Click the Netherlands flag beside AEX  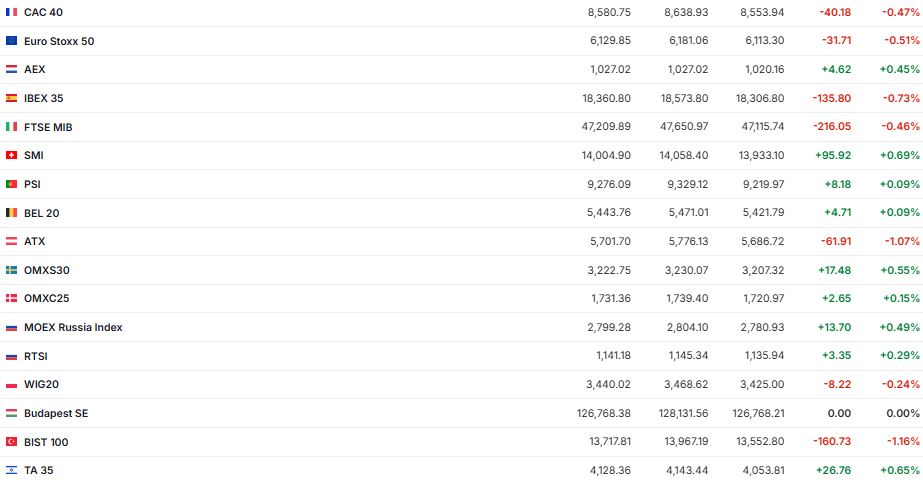(x=11, y=70)
